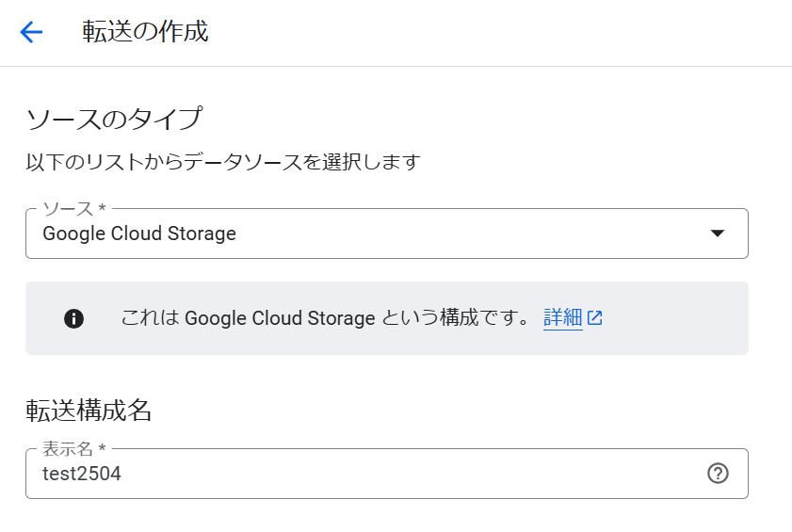
Task: Click the 転送構成名 section heading
Action: (x=89, y=410)
